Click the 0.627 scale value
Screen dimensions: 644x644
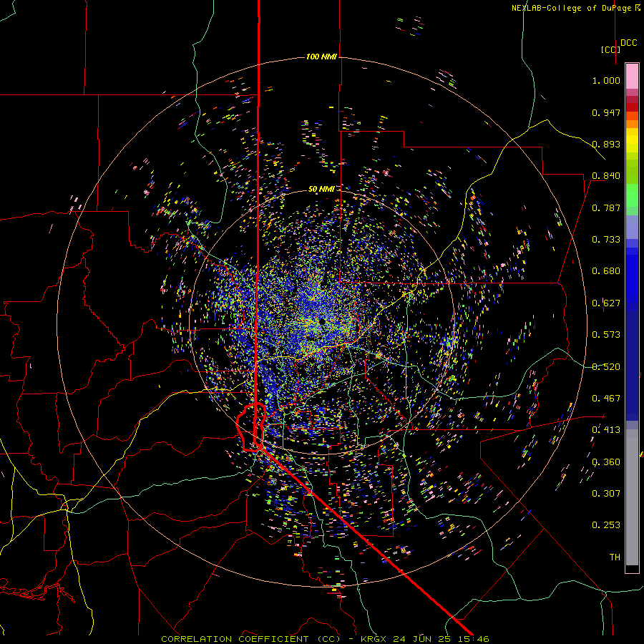[x=606, y=303]
